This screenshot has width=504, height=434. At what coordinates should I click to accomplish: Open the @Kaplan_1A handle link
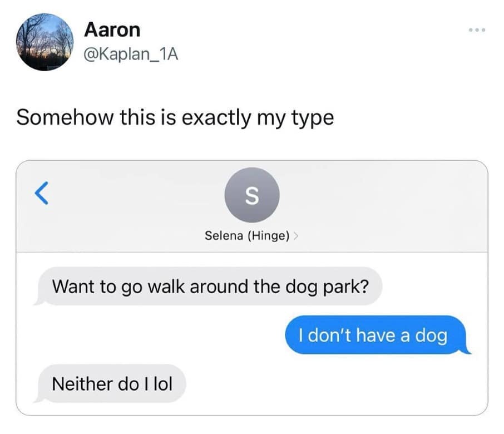131,54
